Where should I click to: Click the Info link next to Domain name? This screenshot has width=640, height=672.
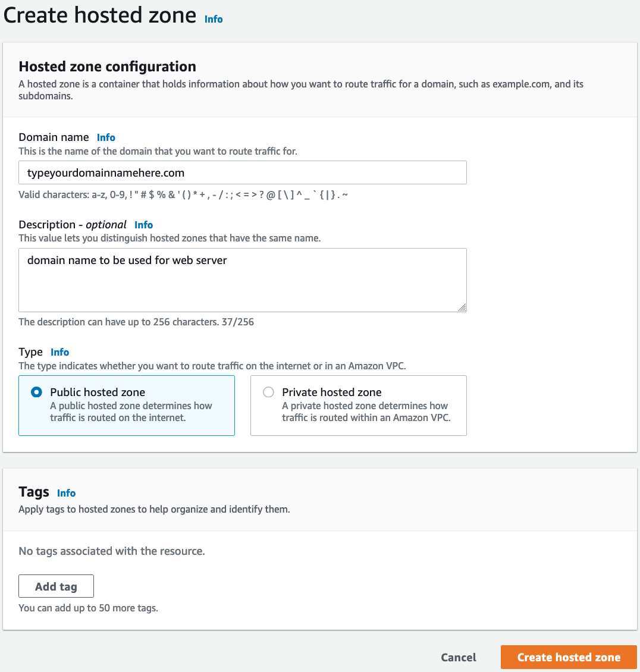pyautogui.click(x=106, y=137)
